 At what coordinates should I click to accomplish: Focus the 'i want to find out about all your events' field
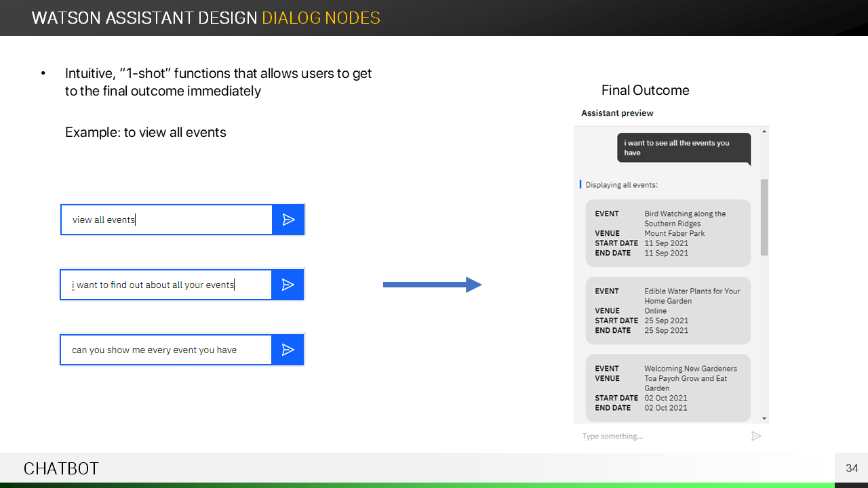point(165,285)
